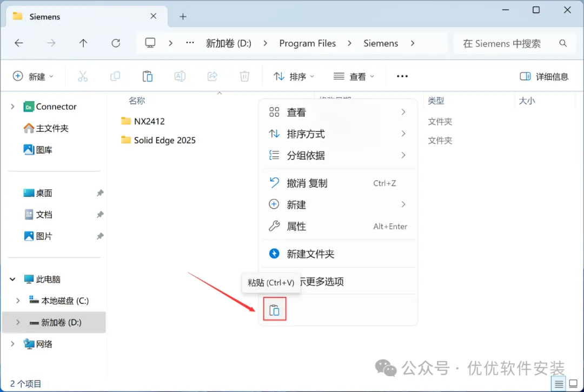The image size is (584, 392).
Task: Go forward with the right arrow
Action: click(51, 43)
